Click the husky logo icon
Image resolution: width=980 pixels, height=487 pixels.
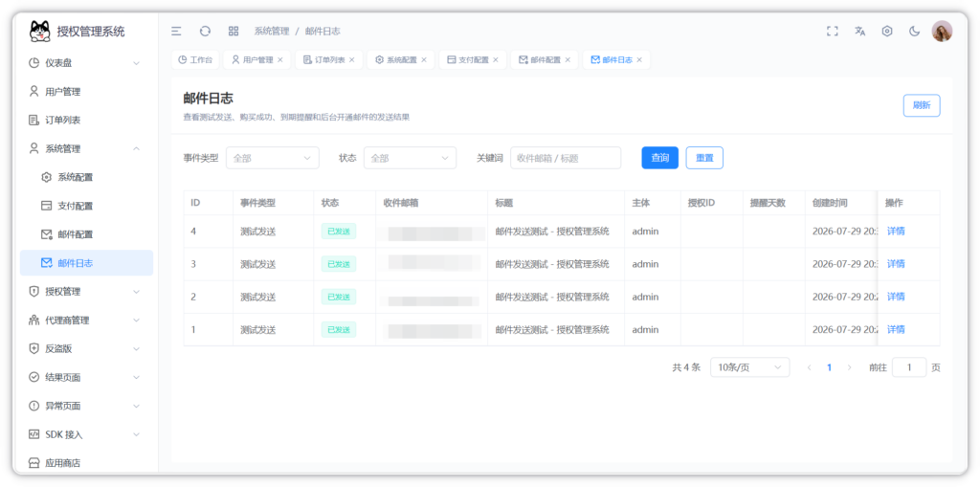(40, 32)
